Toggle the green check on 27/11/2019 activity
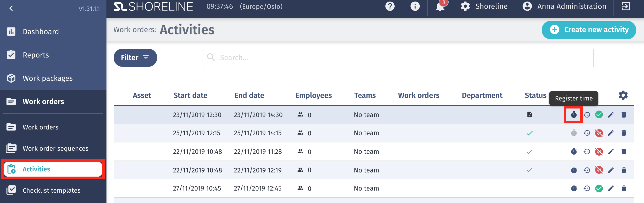The height and width of the screenshot is (203, 644). pos(599,189)
